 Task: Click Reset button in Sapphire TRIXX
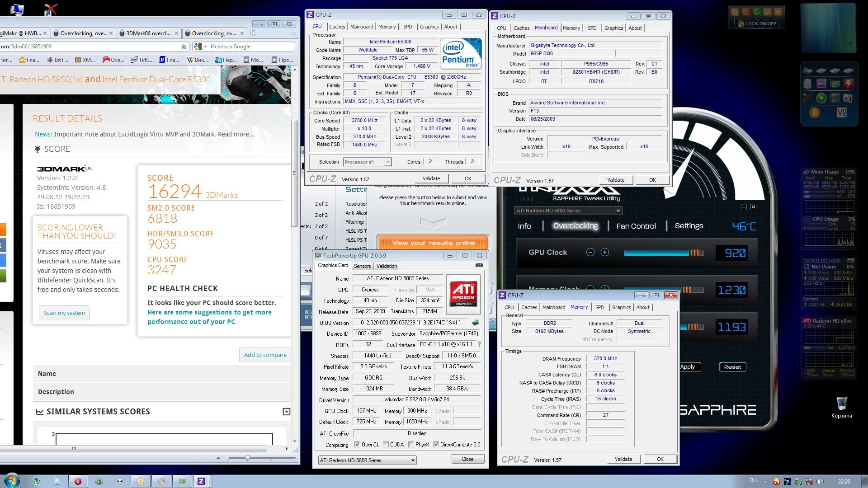732,367
